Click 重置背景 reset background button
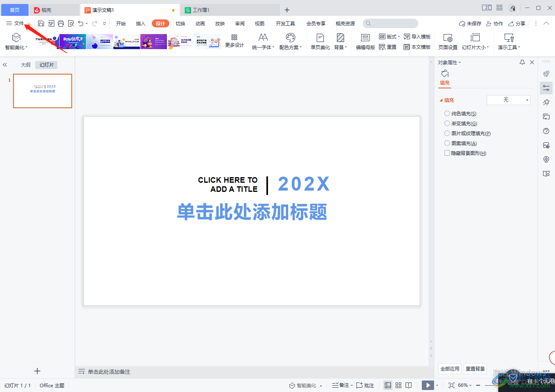The width and height of the screenshot is (555, 392). point(475,369)
